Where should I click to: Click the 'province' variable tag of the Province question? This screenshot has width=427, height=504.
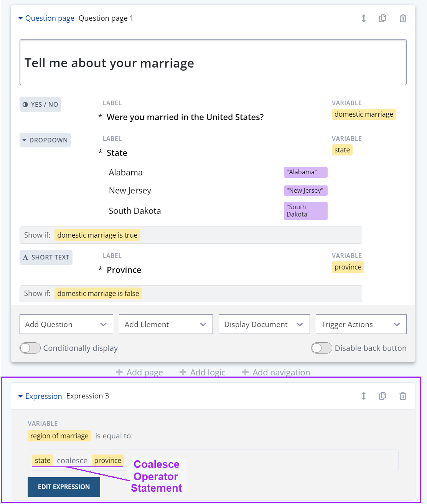point(348,267)
